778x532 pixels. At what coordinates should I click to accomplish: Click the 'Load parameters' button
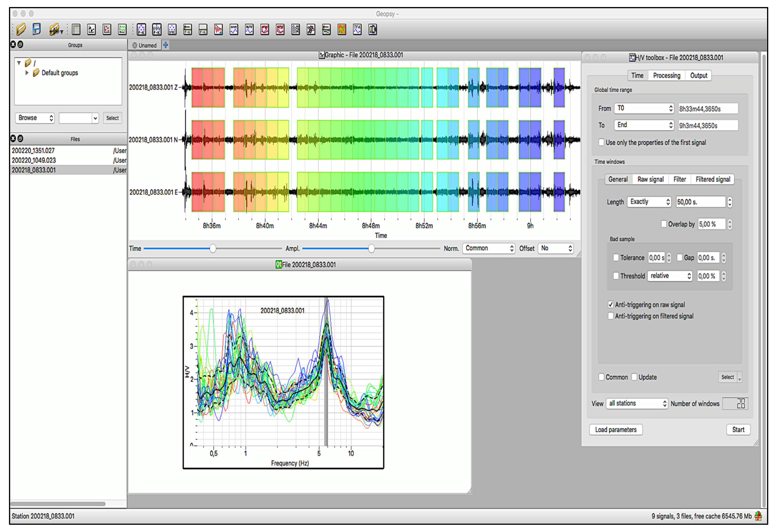click(616, 430)
